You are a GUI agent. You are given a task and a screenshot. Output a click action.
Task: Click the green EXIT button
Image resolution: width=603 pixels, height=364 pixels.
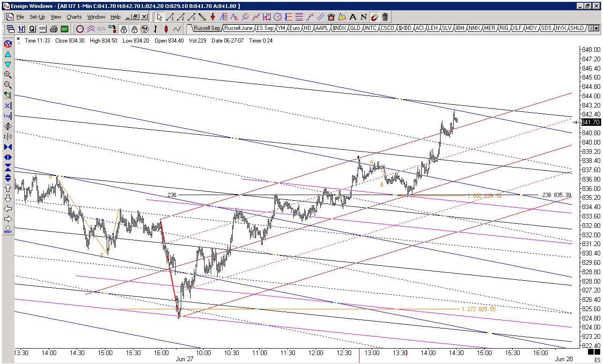pyautogui.click(x=65, y=29)
